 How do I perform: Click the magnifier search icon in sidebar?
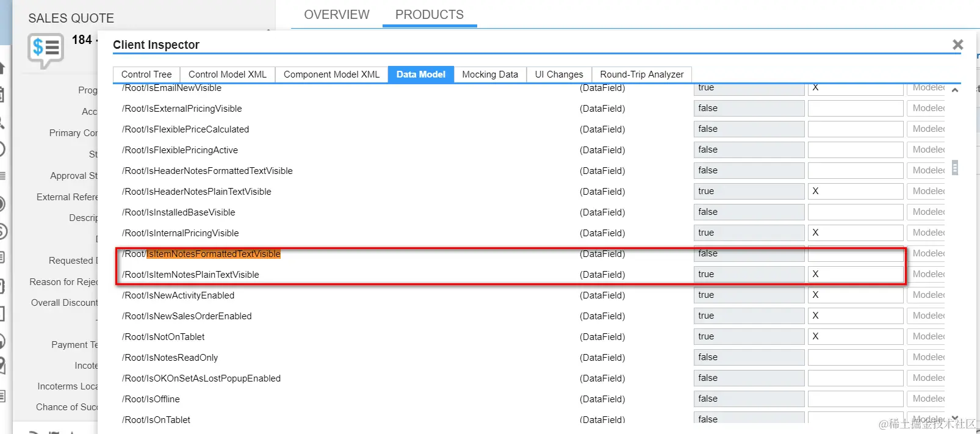click(2, 122)
